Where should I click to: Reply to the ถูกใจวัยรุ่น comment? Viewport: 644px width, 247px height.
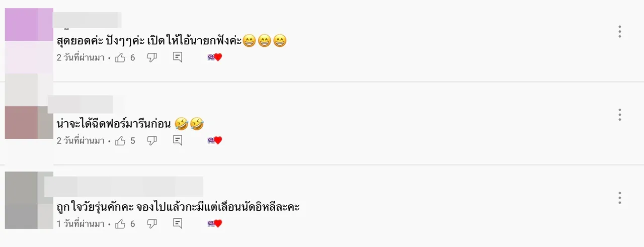click(178, 224)
